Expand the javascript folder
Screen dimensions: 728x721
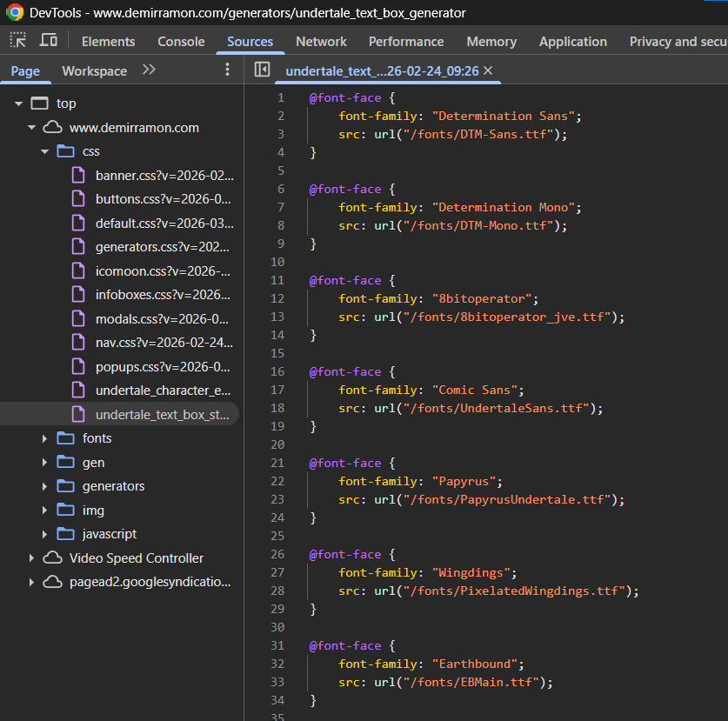(45, 534)
